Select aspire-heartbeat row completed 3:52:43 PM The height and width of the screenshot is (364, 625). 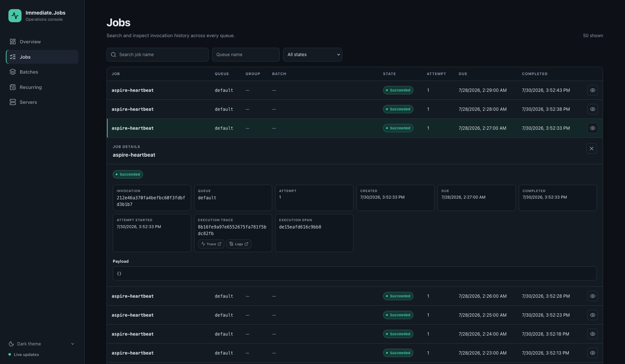coord(355,90)
